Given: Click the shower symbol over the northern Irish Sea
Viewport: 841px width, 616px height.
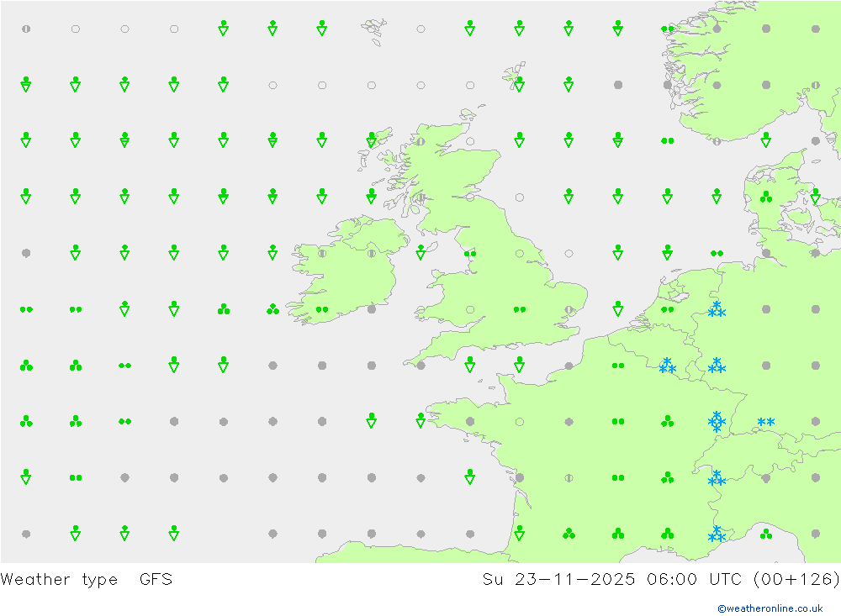Looking at the screenshot, I should [x=420, y=252].
